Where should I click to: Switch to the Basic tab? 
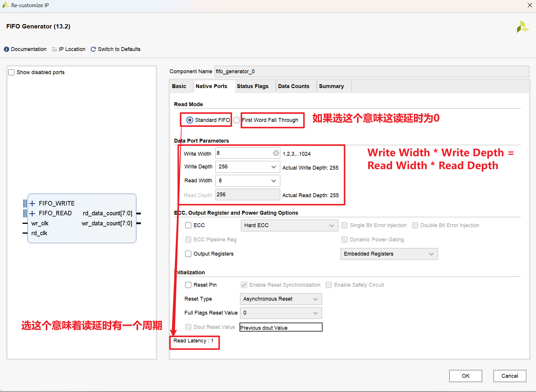click(x=179, y=86)
